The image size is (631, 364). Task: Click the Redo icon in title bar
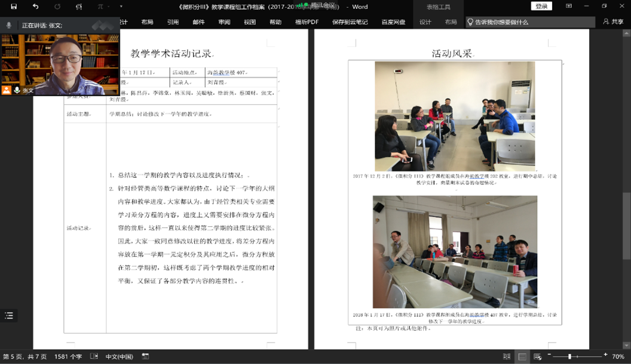coord(57,7)
